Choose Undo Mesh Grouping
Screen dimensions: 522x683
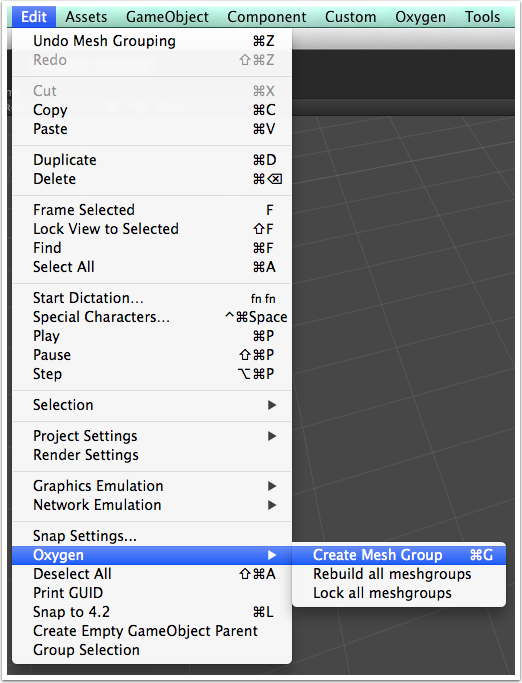pos(152,41)
